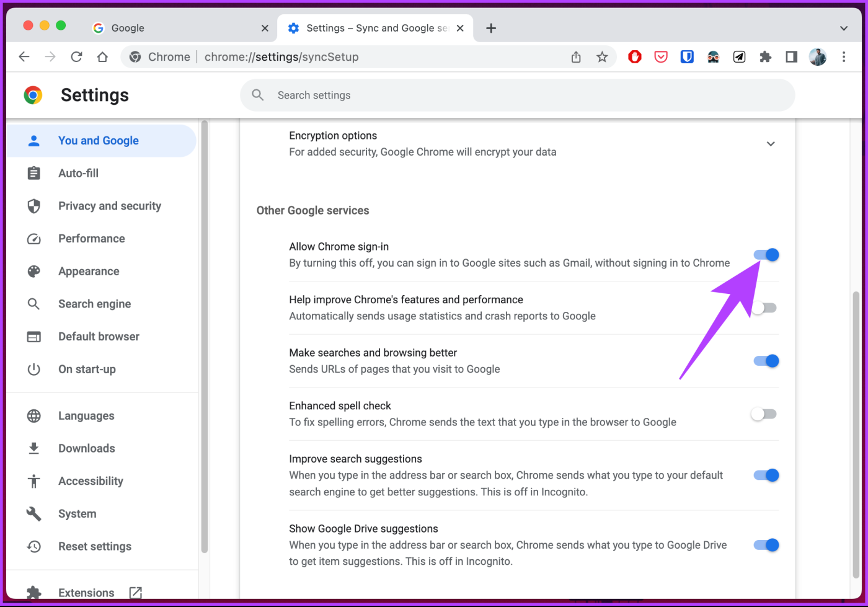Enable Enhanced spell check
868x607 pixels.
763,414
